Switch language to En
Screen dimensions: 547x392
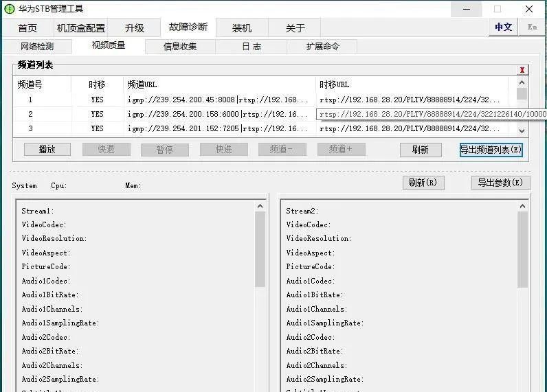[x=532, y=27]
